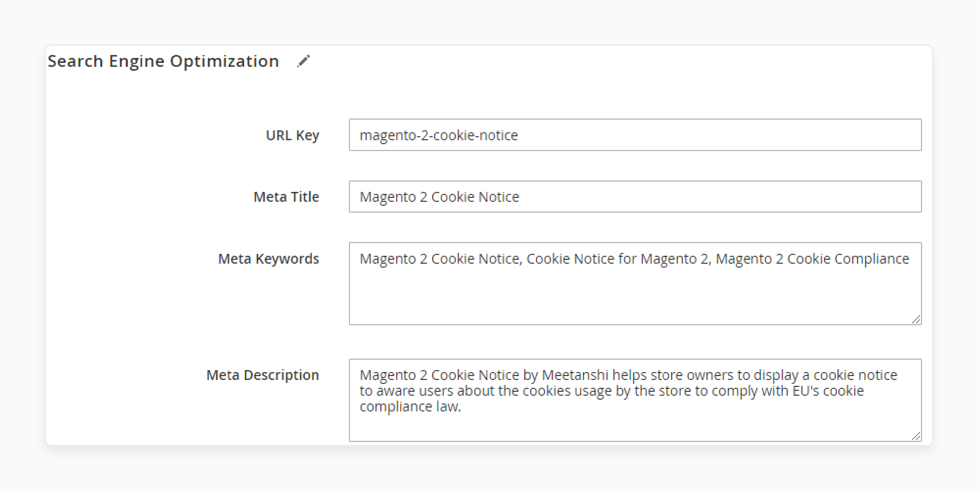
Task: Select the Meta Keywords label
Action: 268,259
